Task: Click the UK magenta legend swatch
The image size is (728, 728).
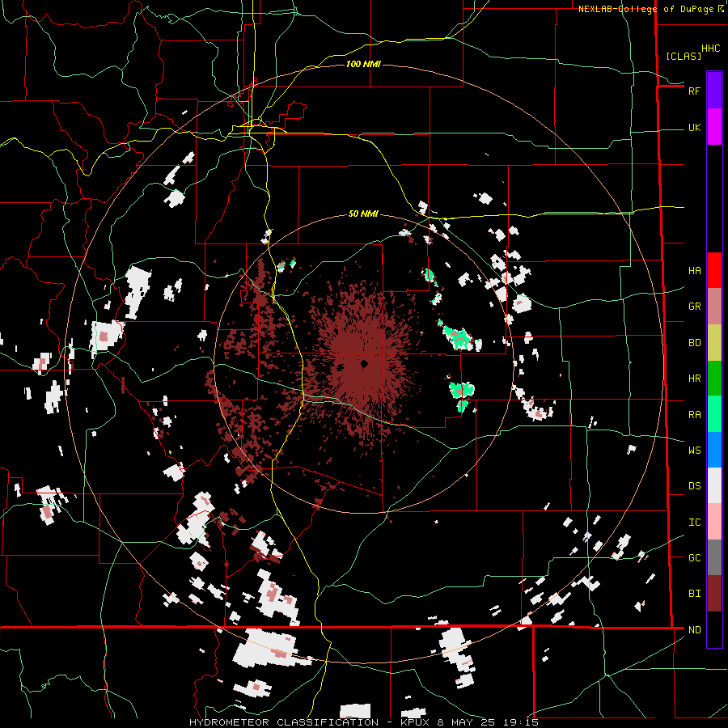Action: 714,127
